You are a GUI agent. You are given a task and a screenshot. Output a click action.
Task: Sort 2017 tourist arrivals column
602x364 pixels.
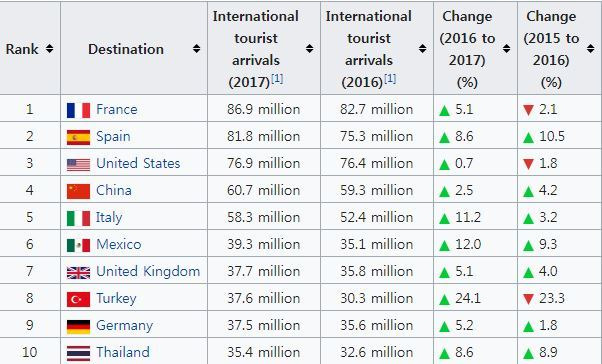tap(309, 49)
